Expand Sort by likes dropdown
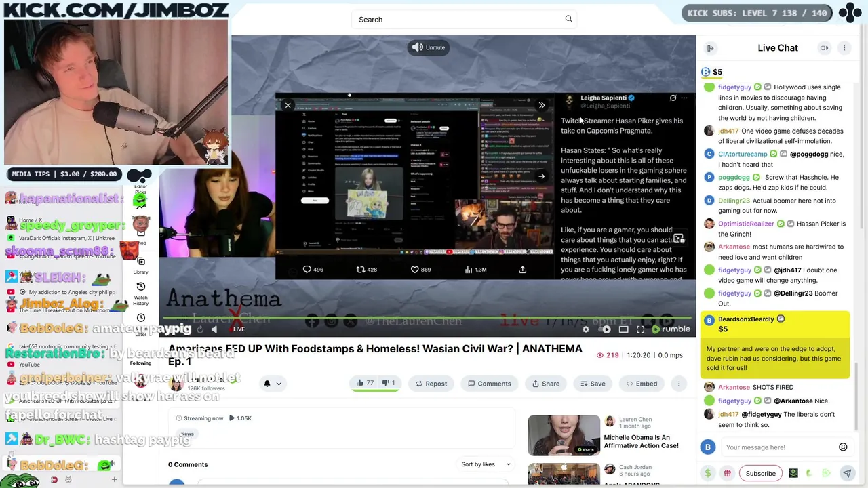868x488 pixels. (486, 464)
